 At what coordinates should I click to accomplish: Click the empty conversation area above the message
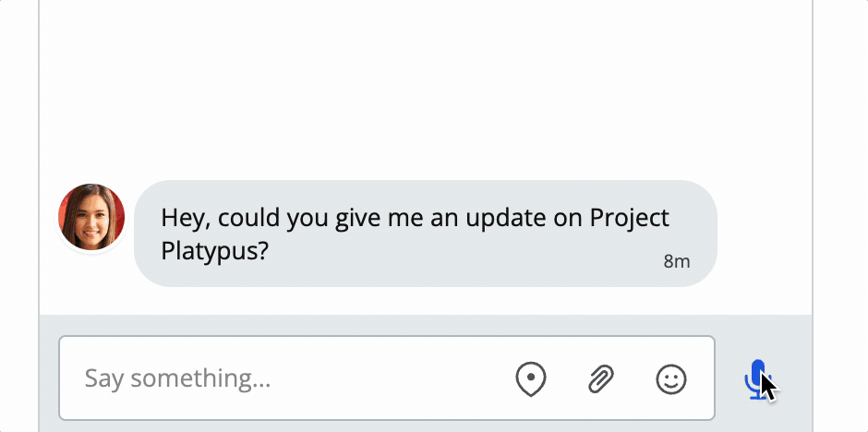[425, 89]
